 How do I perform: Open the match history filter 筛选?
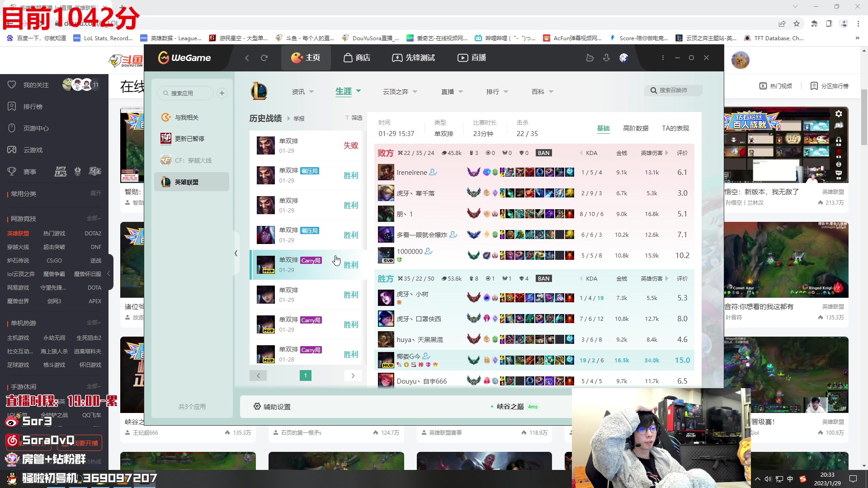click(x=354, y=118)
